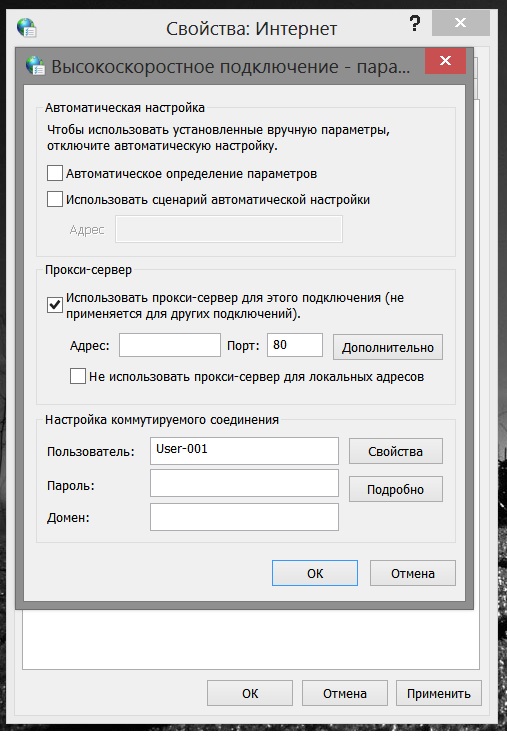
Task: Click the Домен input field
Action: click(x=244, y=517)
